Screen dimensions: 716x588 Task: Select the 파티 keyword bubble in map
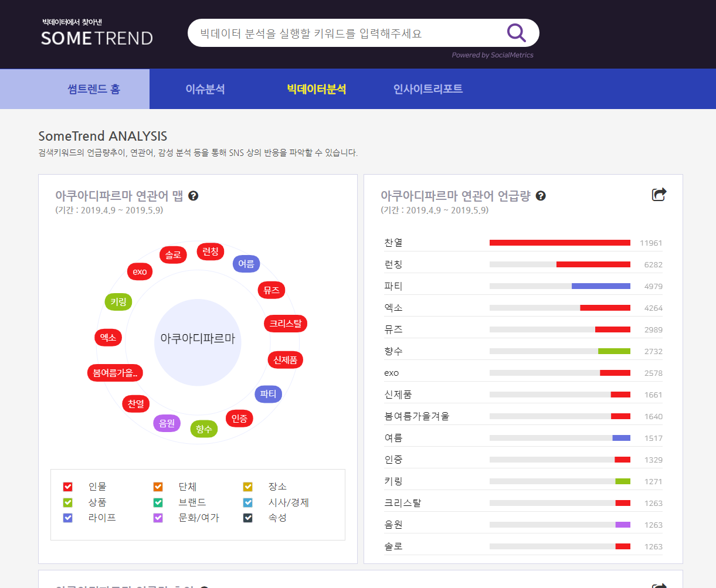[x=268, y=394]
